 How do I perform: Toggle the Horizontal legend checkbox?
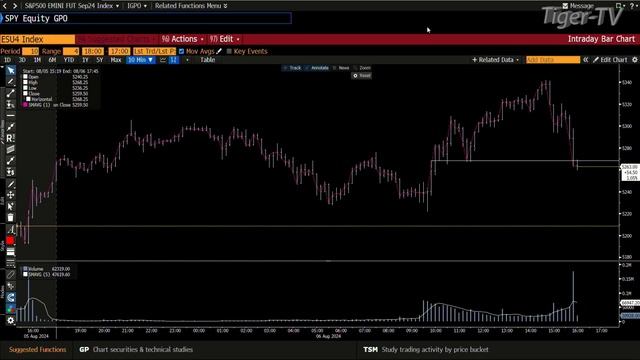[28, 99]
